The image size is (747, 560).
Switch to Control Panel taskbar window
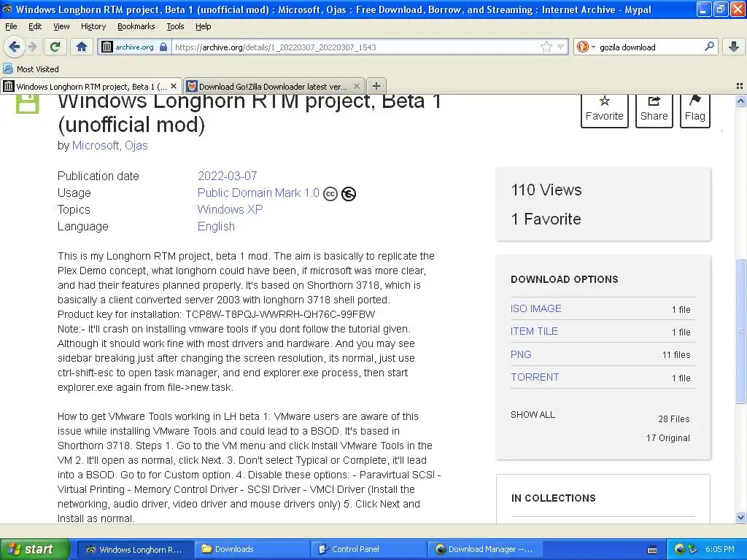(x=369, y=549)
